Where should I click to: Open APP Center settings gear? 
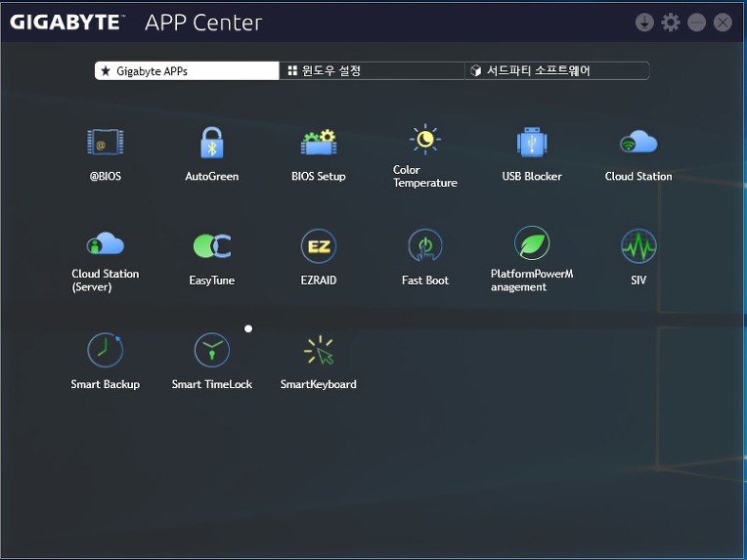pyautogui.click(x=671, y=22)
